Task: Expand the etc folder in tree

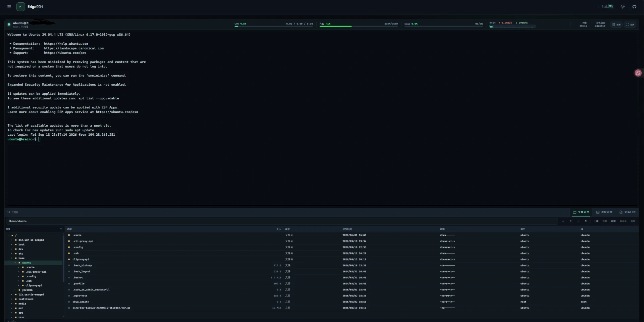Action: click(x=11, y=254)
